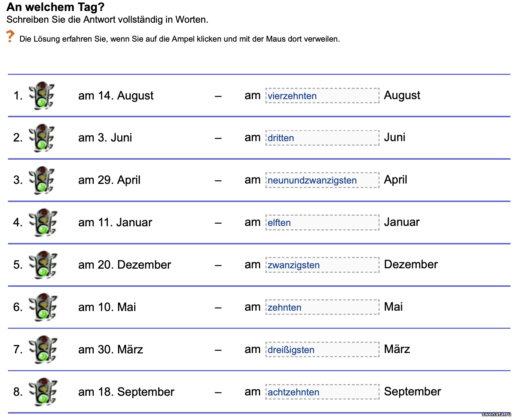This screenshot has width=515, height=420.
Task: Focus the input field containing 'vierzehnten'
Action: 322,96
